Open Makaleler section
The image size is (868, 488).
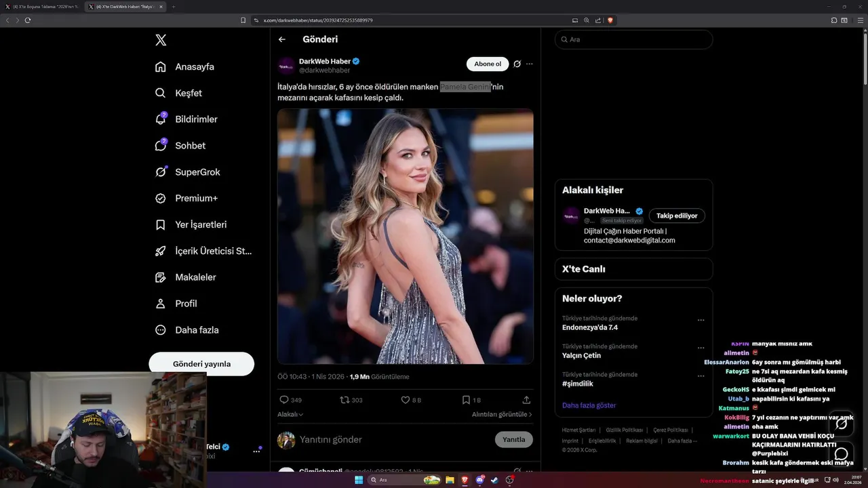(x=185, y=277)
